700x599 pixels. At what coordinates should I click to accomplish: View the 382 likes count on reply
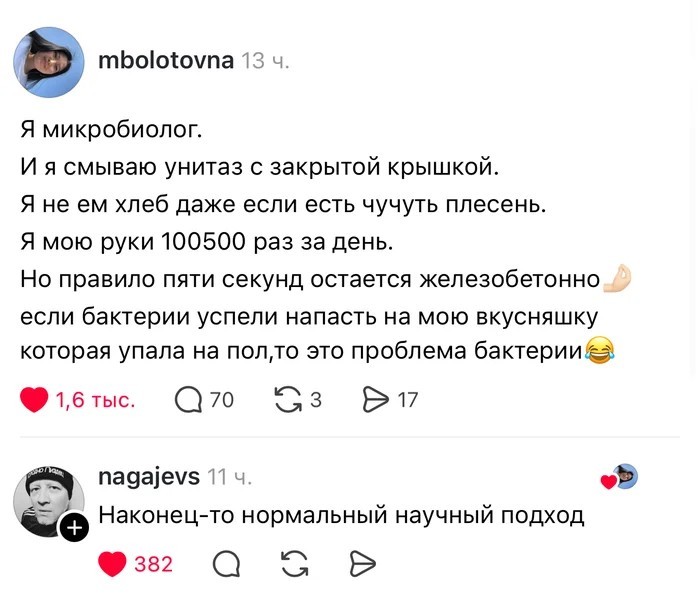coord(153,564)
